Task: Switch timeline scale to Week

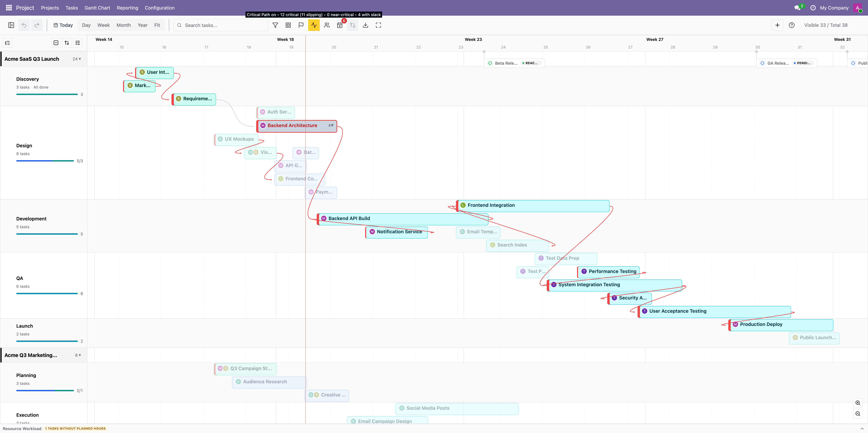Action: click(x=103, y=25)
